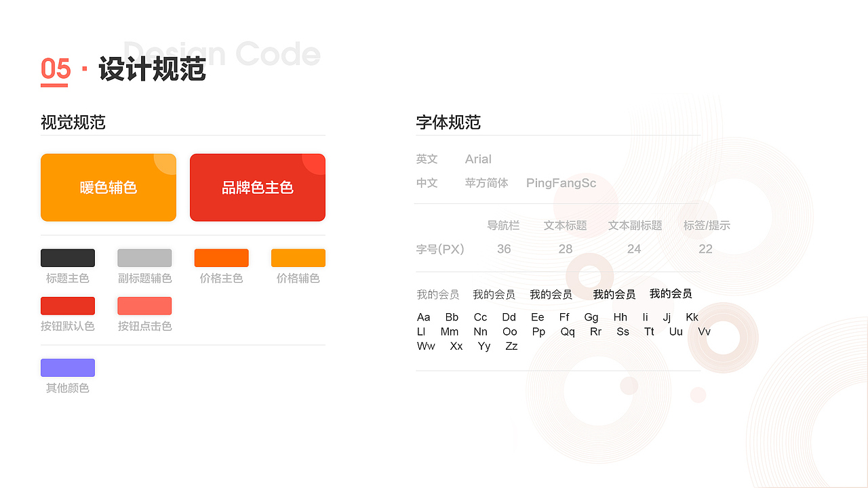Click the 中文 row label
This screenshot has width=868, height=488.
(427, 183)
